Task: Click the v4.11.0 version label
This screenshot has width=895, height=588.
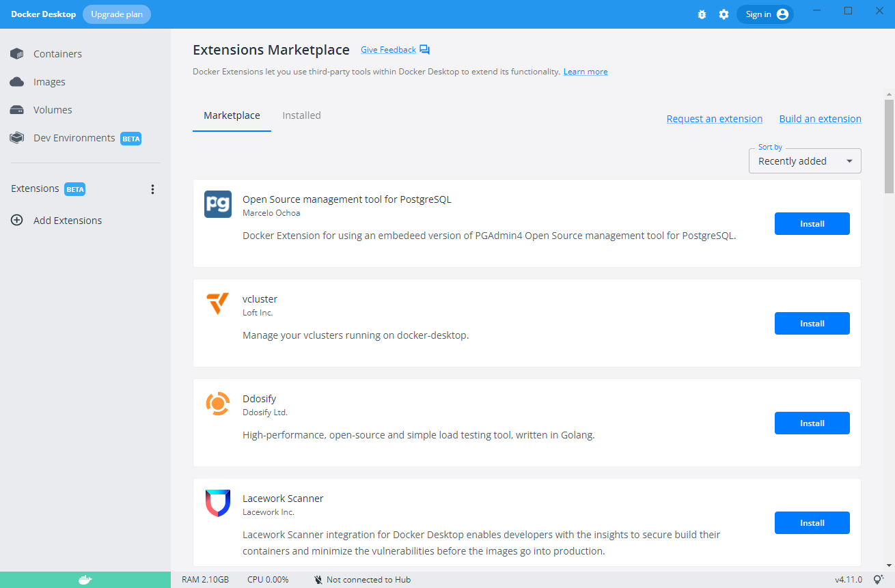Action: click(x=849, y=580)
